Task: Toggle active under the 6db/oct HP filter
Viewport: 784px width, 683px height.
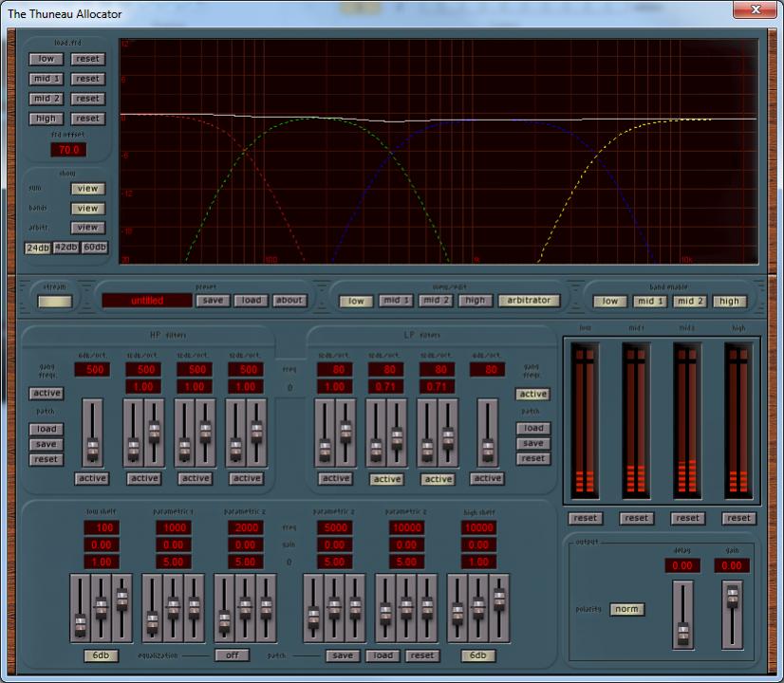Action: pos(92,479)
